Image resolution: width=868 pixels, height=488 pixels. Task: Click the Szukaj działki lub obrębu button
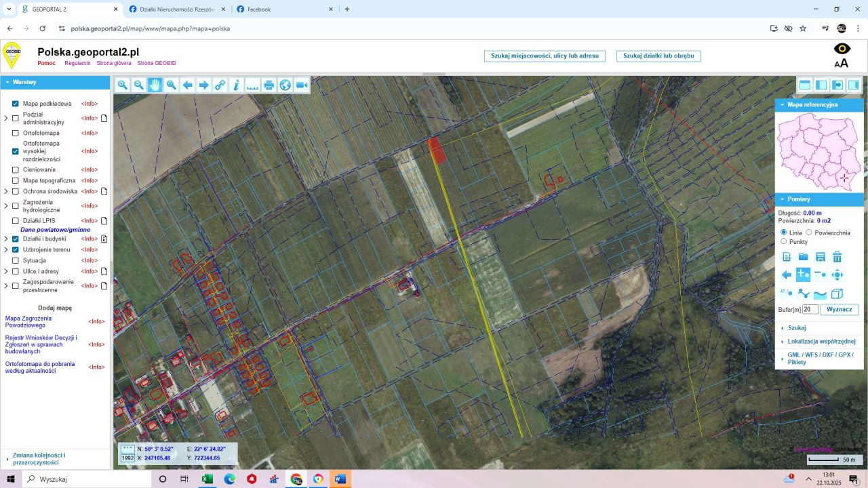click(658, 56)
